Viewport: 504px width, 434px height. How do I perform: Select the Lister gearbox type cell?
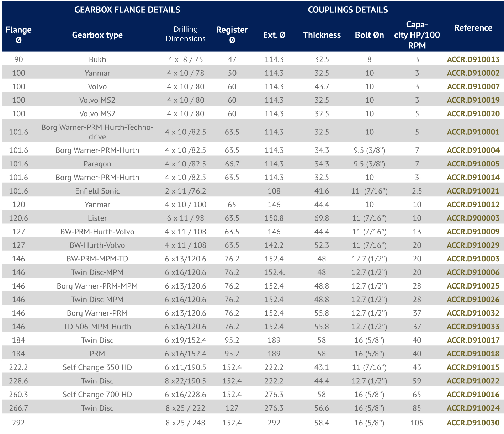[97, 218]
